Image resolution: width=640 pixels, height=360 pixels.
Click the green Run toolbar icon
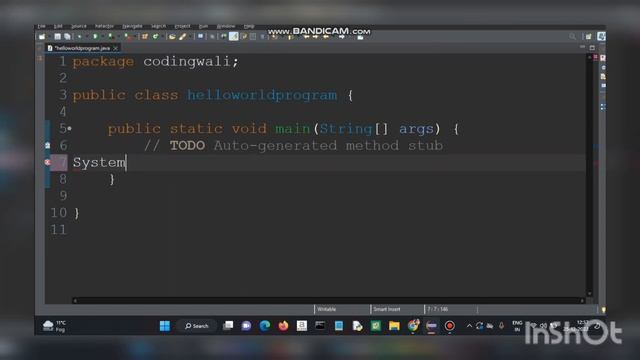tap(95, 37)
